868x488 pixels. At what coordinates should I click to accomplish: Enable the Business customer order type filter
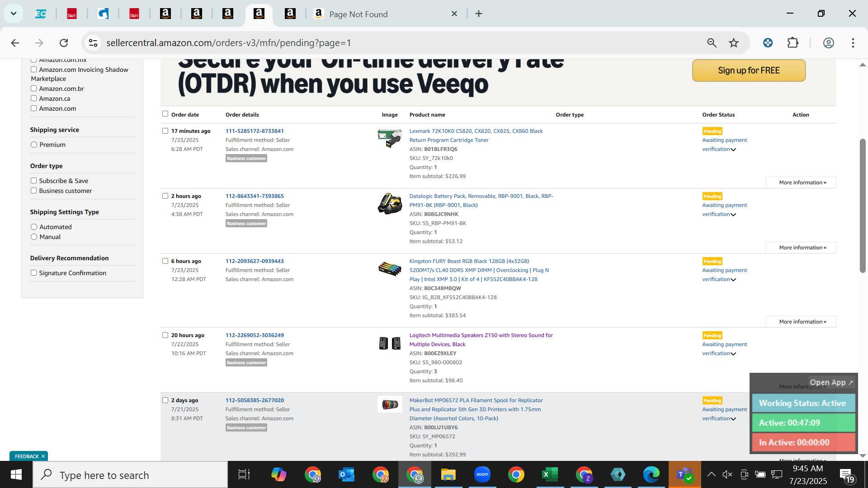pyautogui.click(x=33, y=191)
